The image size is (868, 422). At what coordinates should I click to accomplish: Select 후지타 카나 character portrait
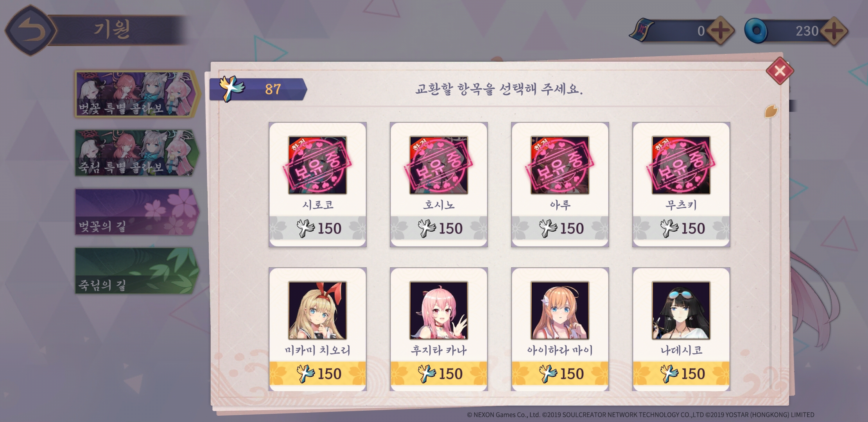438,311
